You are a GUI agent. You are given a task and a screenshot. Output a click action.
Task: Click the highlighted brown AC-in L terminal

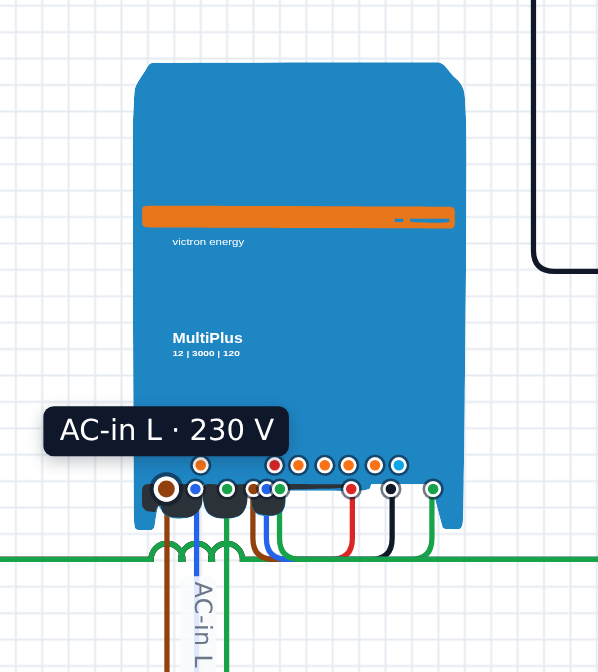click(166, 488)
